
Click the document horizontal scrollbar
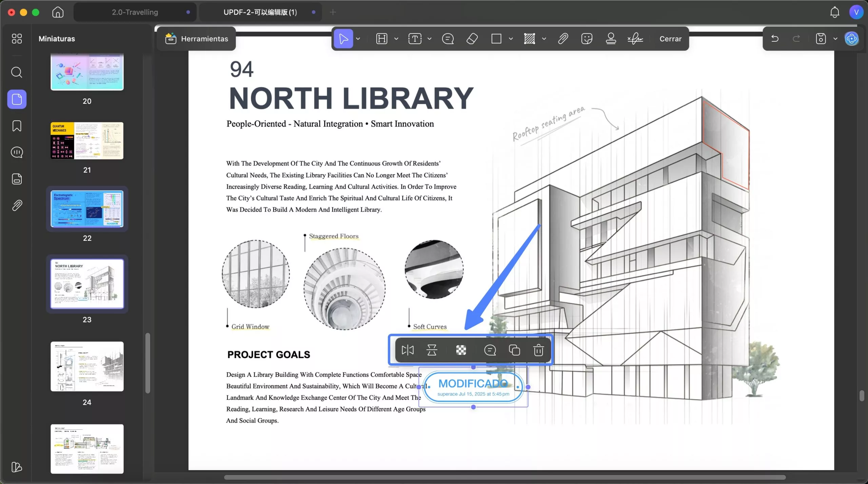point(505,477)
